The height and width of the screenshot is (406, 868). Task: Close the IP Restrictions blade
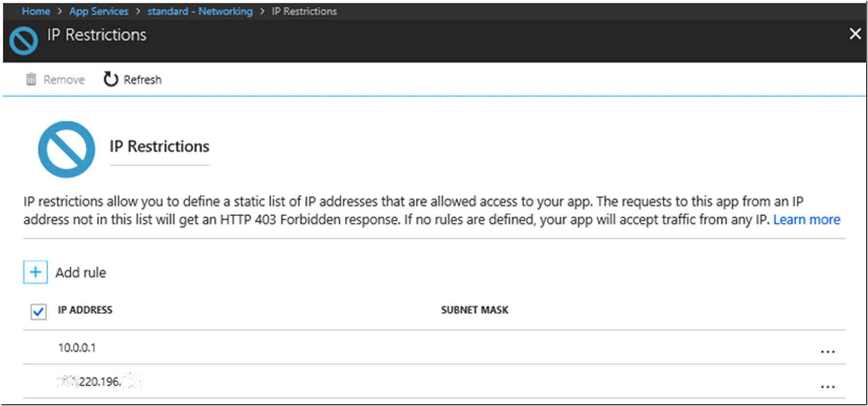point(855,34)
